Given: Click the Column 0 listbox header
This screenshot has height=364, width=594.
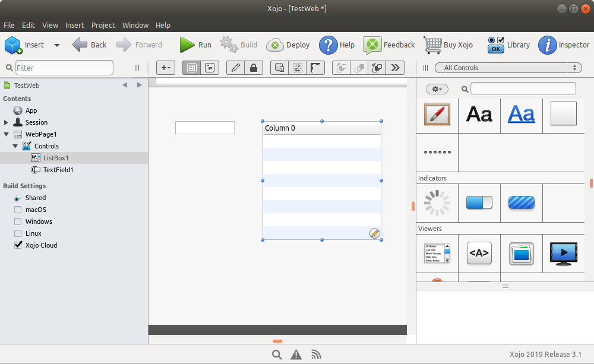Looking at the screenshot, I should tap(322, 128).
